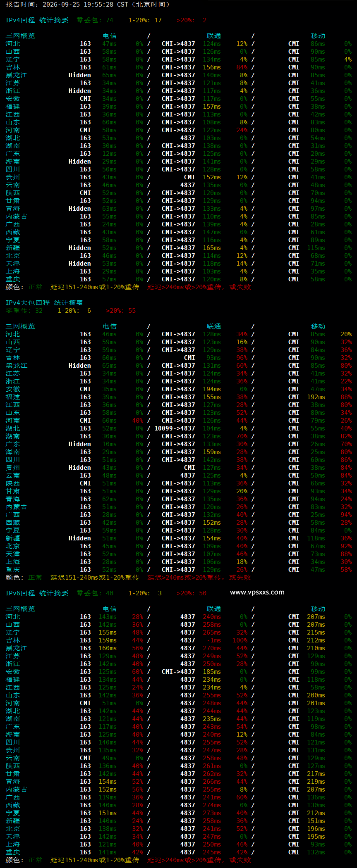The height and width of the screenshot is (868, 357).
Task: Click "4%" mobile loss in IPv4 辽宁 row
Action: pos(348,59)
